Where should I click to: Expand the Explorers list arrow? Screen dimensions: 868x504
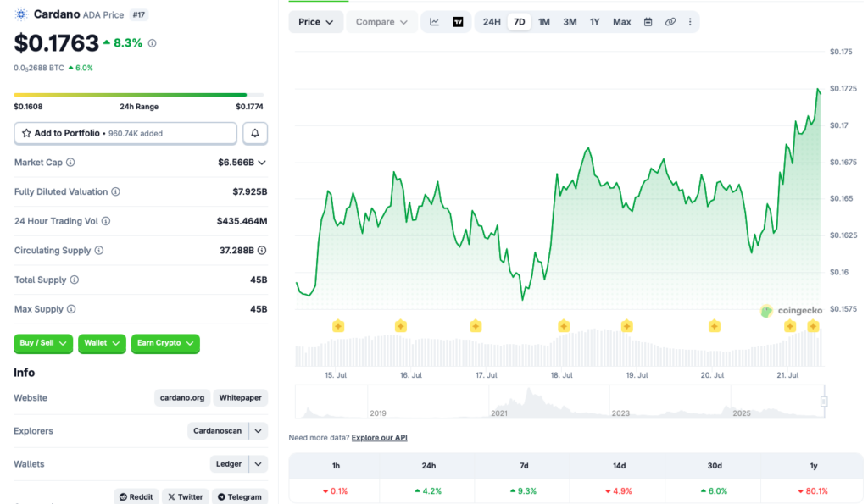pos(258,431)
